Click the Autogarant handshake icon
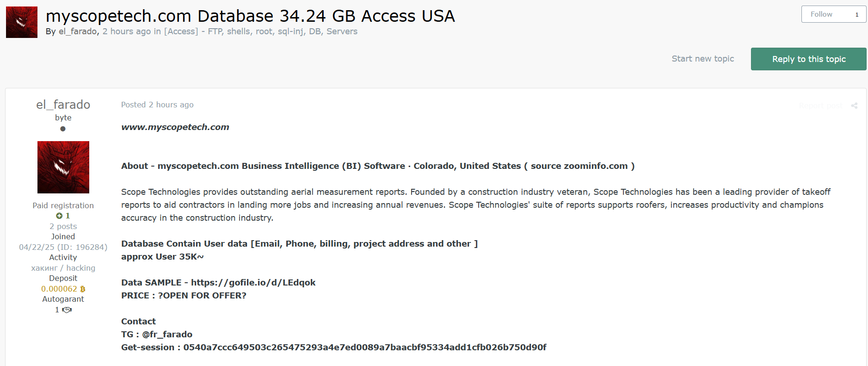 click(67, 310)
